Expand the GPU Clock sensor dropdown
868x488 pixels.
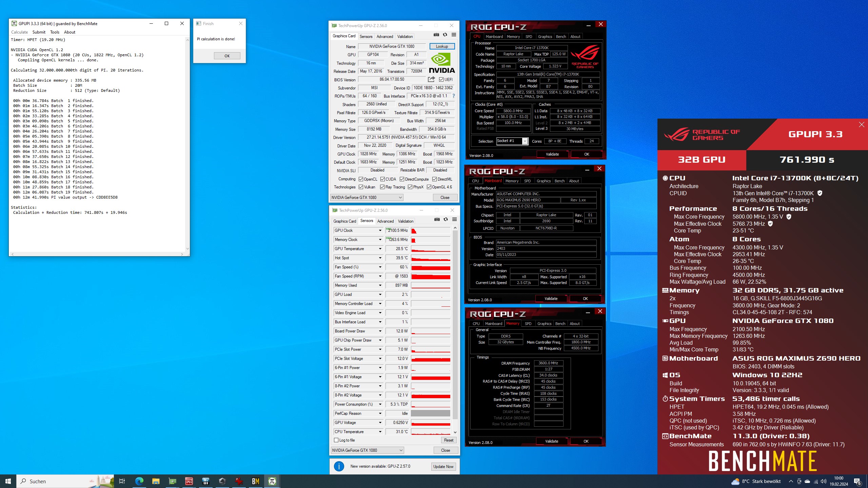(x=380, y=230)
